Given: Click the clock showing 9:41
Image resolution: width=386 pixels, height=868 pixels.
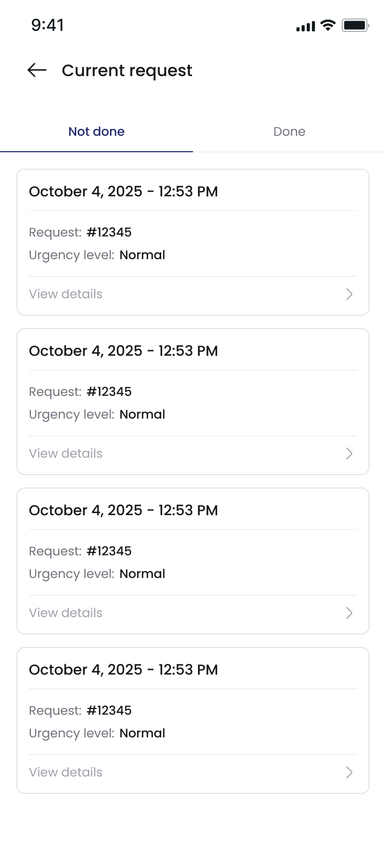Looking at the screenshot, I should (47, 25).
